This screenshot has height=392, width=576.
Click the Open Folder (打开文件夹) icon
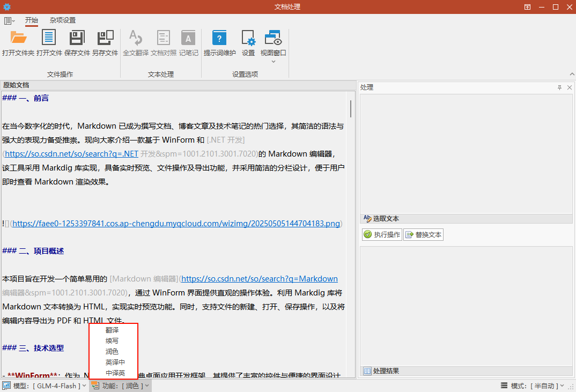[x=18, y=38]
